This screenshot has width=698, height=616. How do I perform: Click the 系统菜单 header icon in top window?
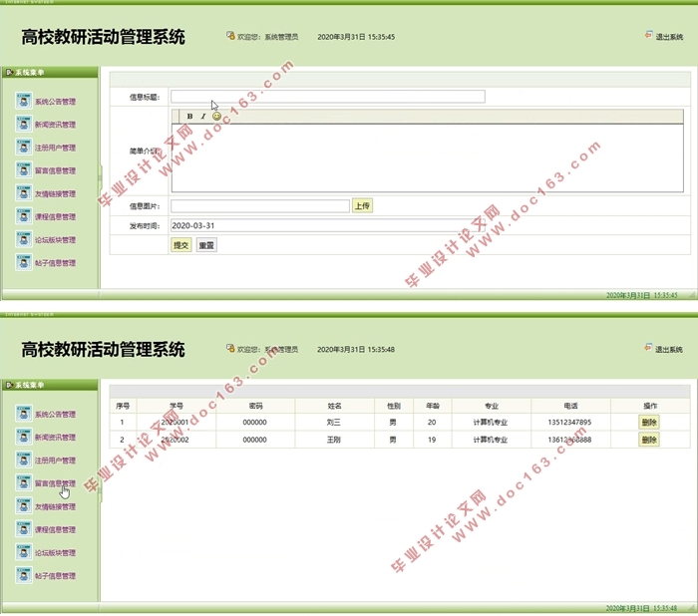pyautogui.click(x=9, y=72)
